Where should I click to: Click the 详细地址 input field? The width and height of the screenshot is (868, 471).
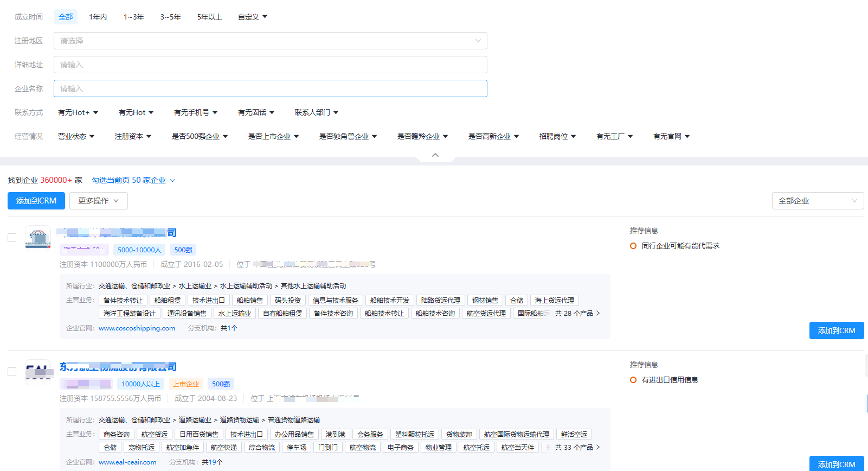pos(270,65)
